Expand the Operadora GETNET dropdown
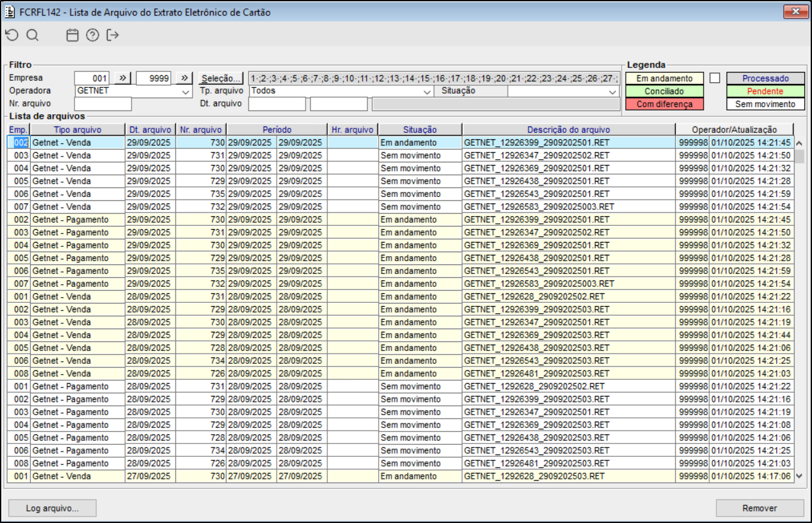This screenshot has height=523, width=812. coord(186,91)
